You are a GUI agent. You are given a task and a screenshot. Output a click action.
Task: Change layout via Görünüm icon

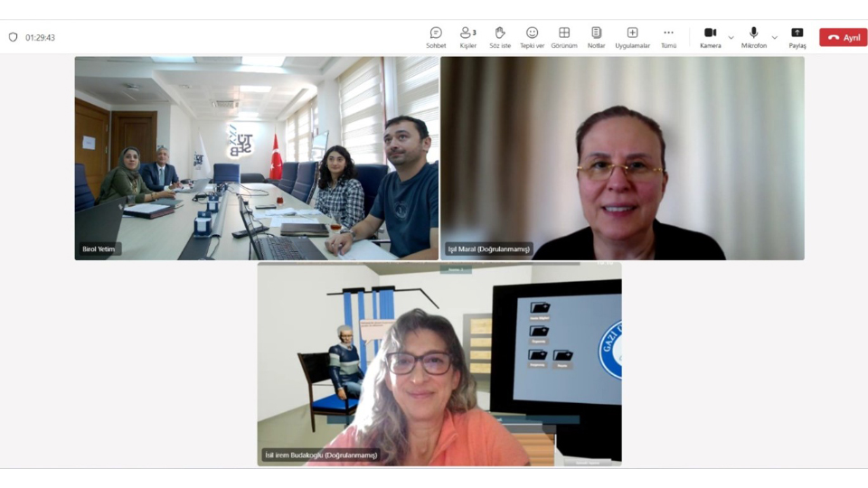(564, 37)
